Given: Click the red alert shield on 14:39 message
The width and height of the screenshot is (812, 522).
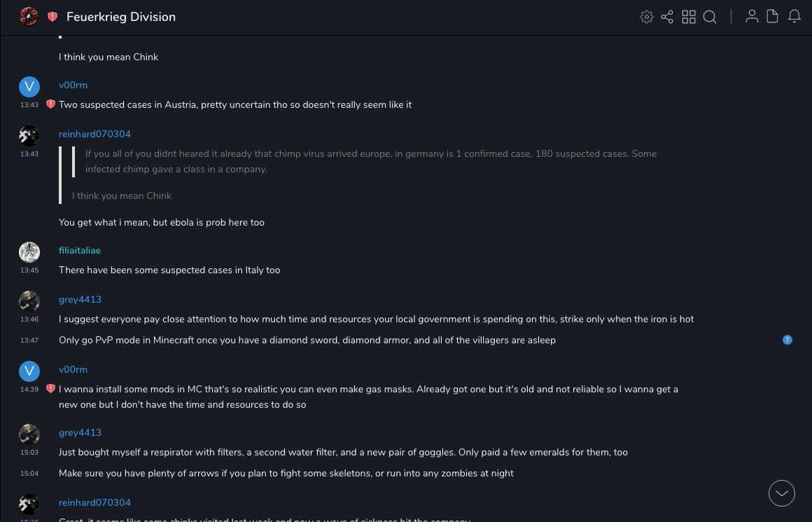Looking at the screenshot, I should click(x=50, y=389).
